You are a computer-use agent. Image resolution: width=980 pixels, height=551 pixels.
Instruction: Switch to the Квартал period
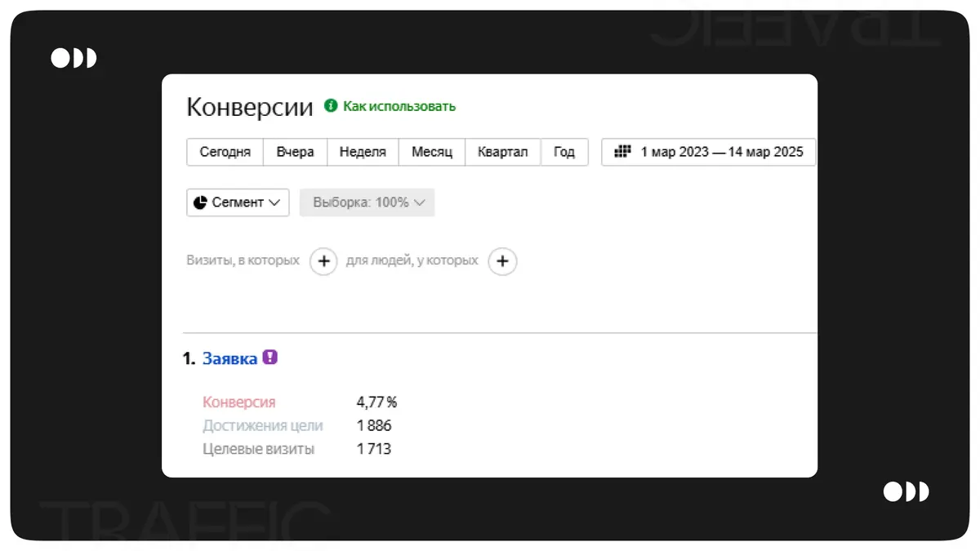coord(502,152)
